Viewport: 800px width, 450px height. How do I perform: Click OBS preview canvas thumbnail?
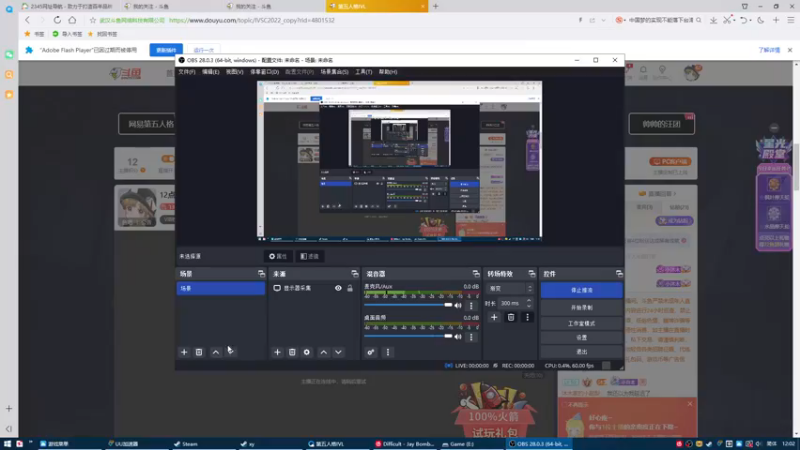(x=399, y=160)
